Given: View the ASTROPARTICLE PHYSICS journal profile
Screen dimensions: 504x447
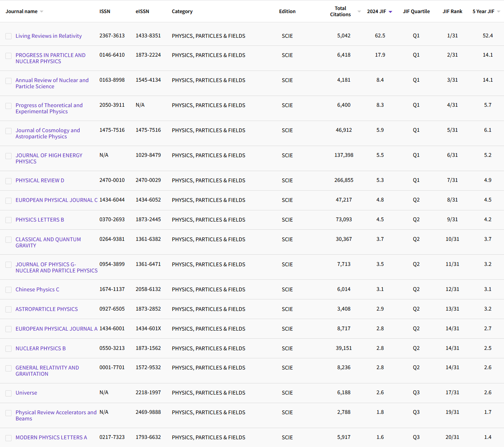Looking at the screenshot, I should (47, 309).
